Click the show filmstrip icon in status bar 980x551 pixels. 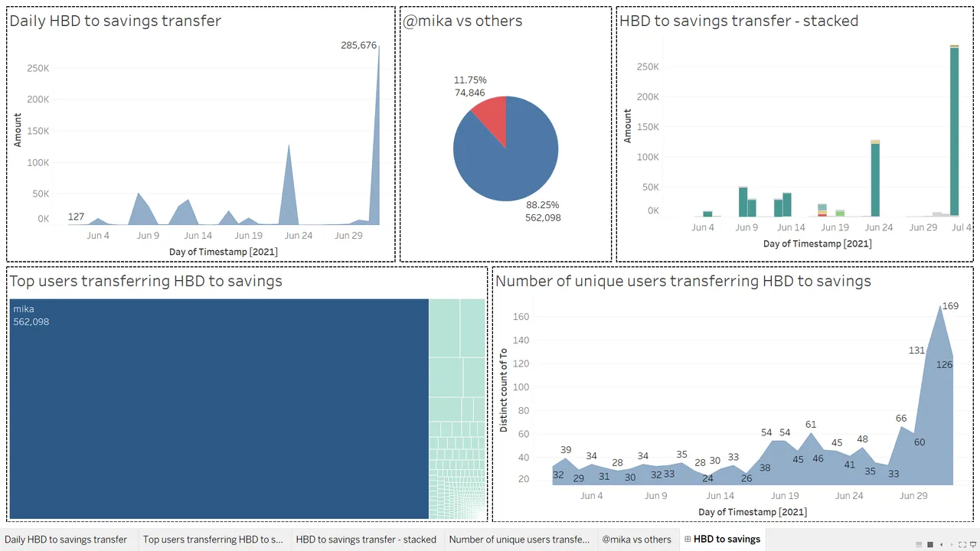pos(919,545)
